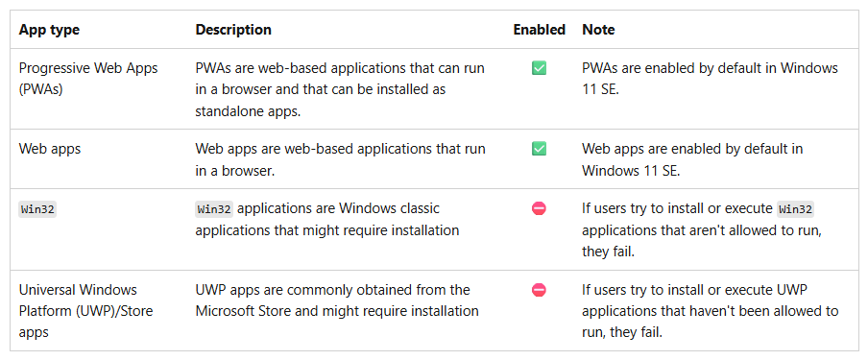Click the Note column header
868x360 pixels.
598,30
